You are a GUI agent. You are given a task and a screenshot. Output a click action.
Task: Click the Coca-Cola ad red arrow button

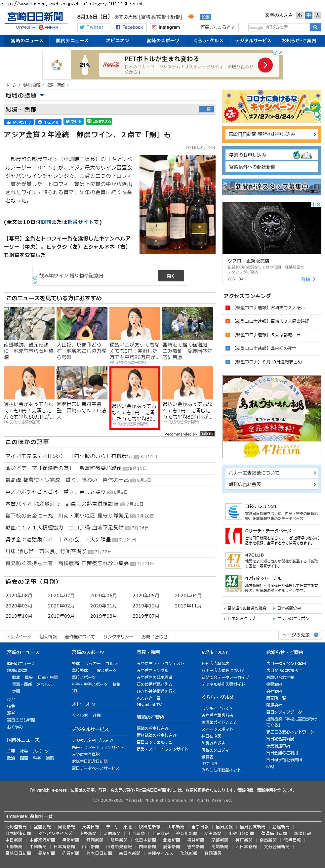pyautogui.click(x=265, y=65)
